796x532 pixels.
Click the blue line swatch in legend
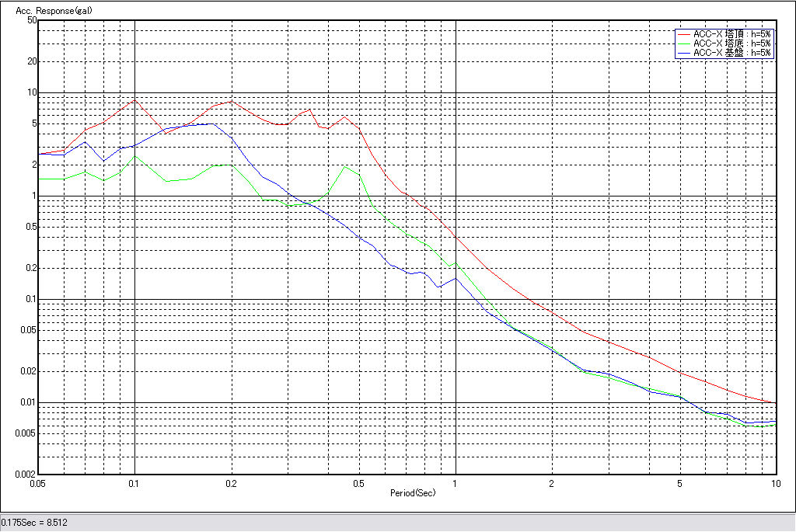(x=683, y=53)
